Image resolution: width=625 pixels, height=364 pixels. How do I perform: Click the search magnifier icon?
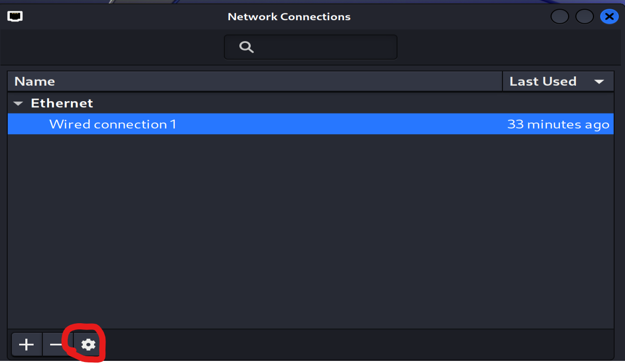247,48
